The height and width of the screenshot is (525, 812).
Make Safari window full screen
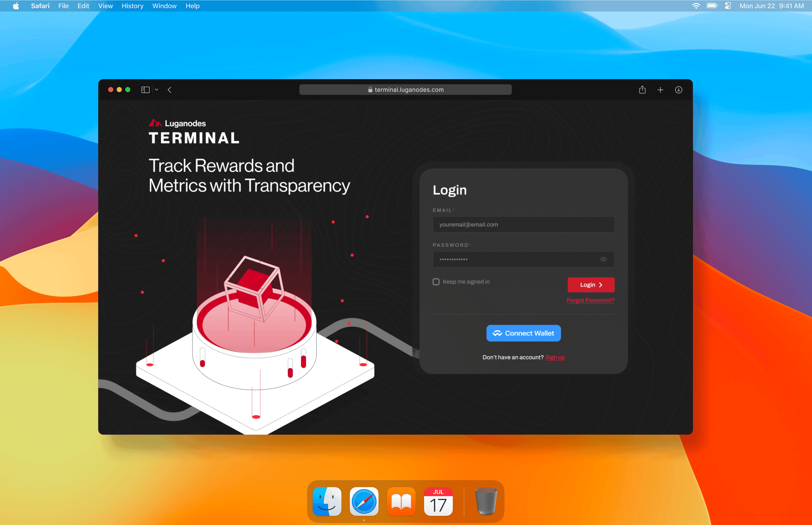128,90
